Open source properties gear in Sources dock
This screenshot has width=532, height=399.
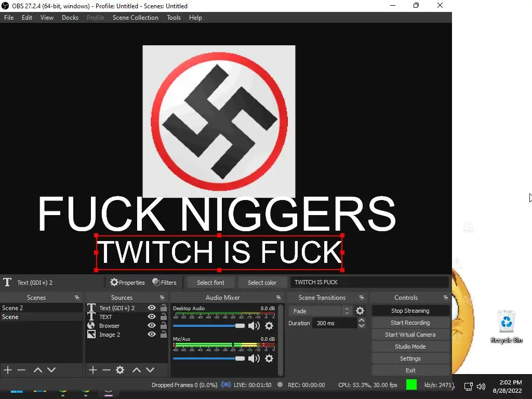point(120,370)
